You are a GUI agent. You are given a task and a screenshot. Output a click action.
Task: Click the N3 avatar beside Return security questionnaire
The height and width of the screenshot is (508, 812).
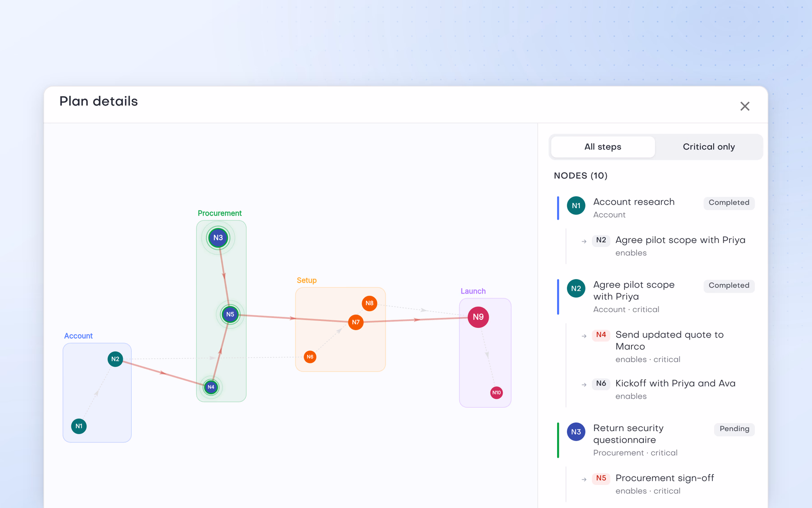(576, 432)
